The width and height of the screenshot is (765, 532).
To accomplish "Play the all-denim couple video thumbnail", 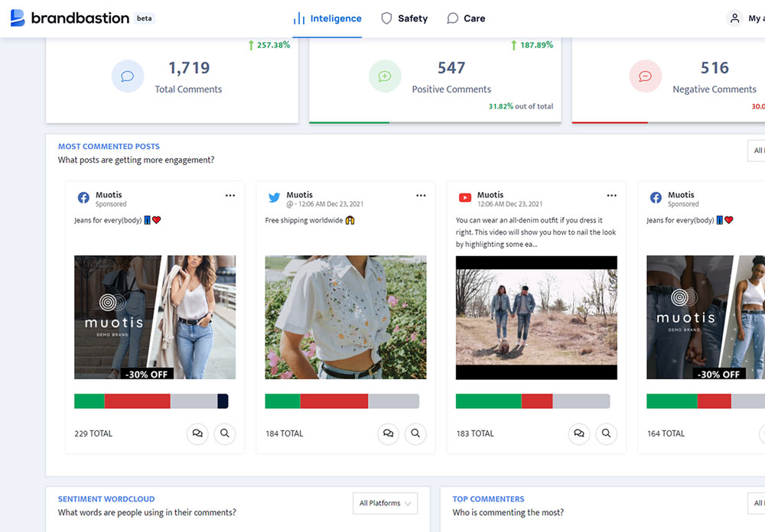I will [x=536, y=317].
